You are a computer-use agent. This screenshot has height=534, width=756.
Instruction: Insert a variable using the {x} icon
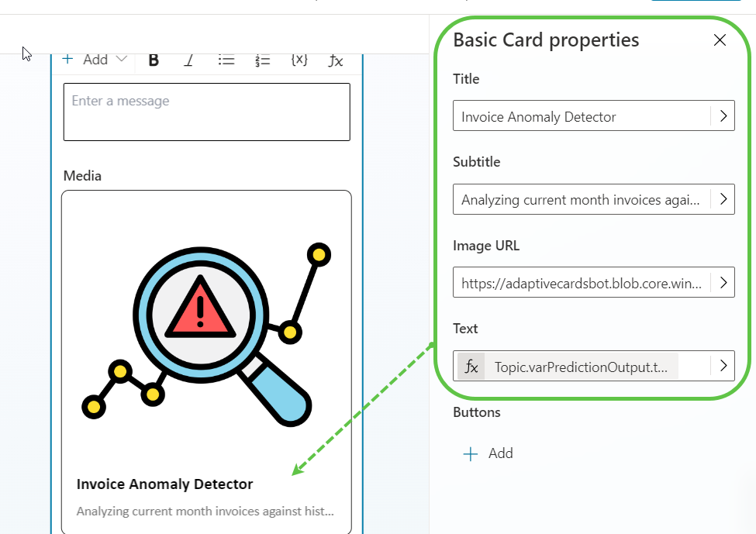coord(299,59)
